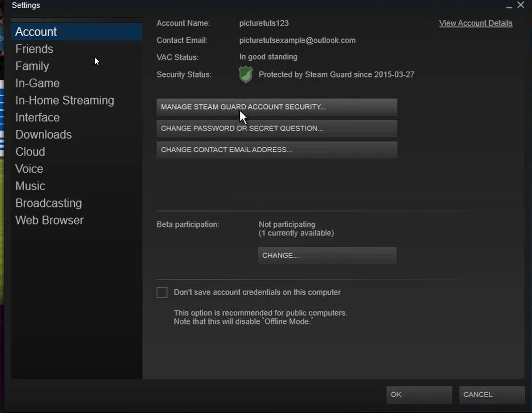The image size is (532, 413).
Task: Open Manage Steam Guard Account Security
Action: coord(277,107)
